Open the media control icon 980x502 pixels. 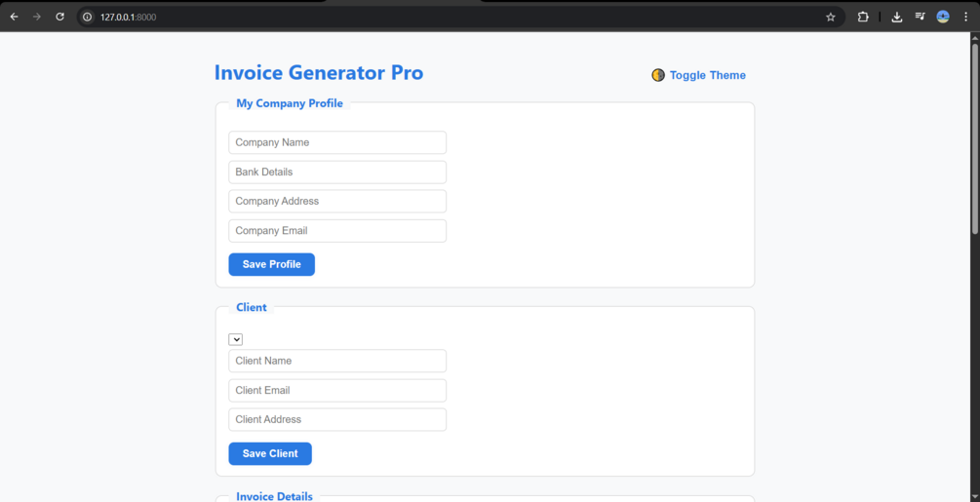point(920,17)
